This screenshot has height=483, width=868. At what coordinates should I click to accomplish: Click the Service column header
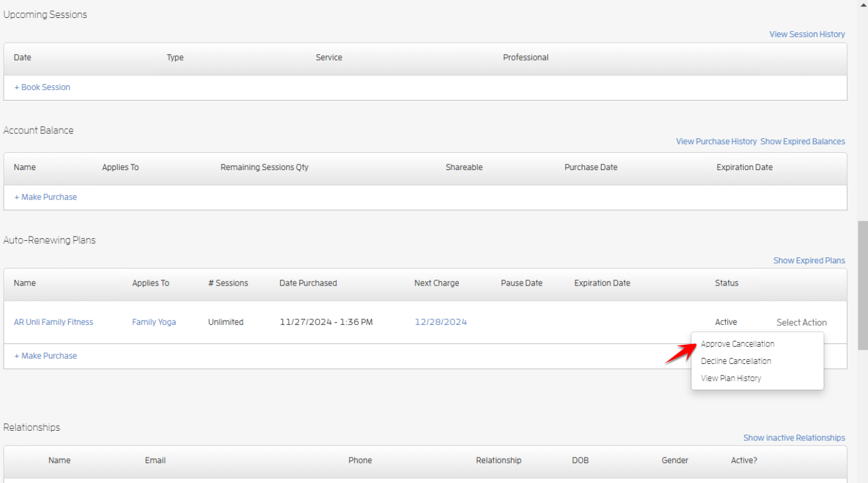329,57
